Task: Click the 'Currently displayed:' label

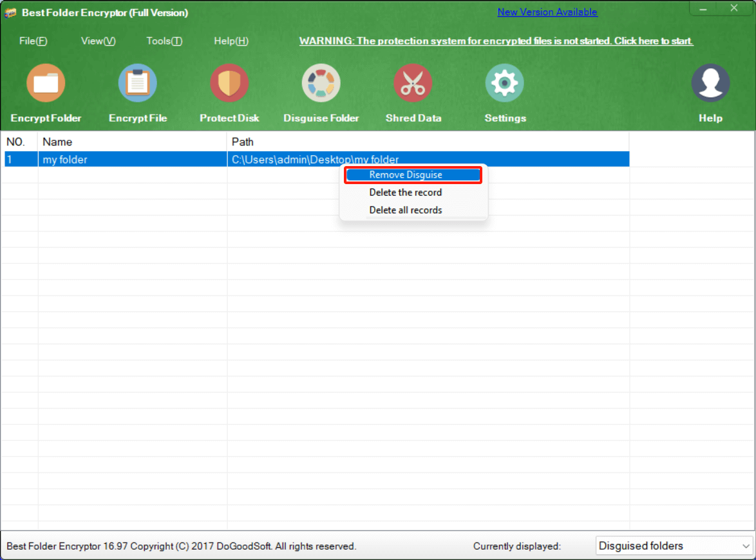Action: pyautogui.click(x=517, y=546)
